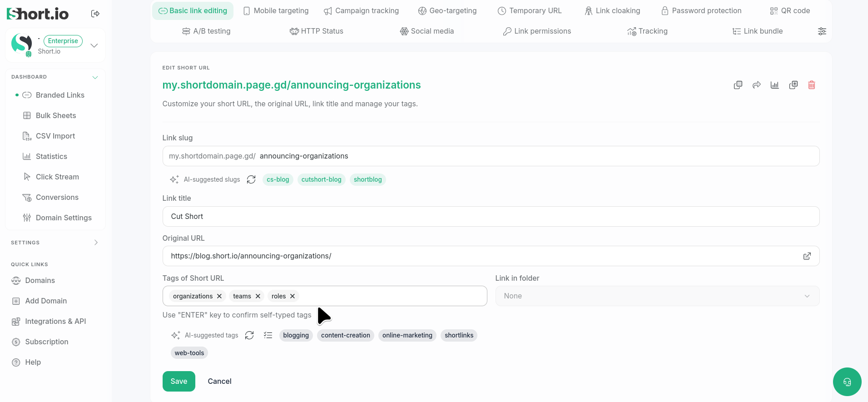Collapse the Dashboard section
The image size is (868, 402).
point(95,77)
